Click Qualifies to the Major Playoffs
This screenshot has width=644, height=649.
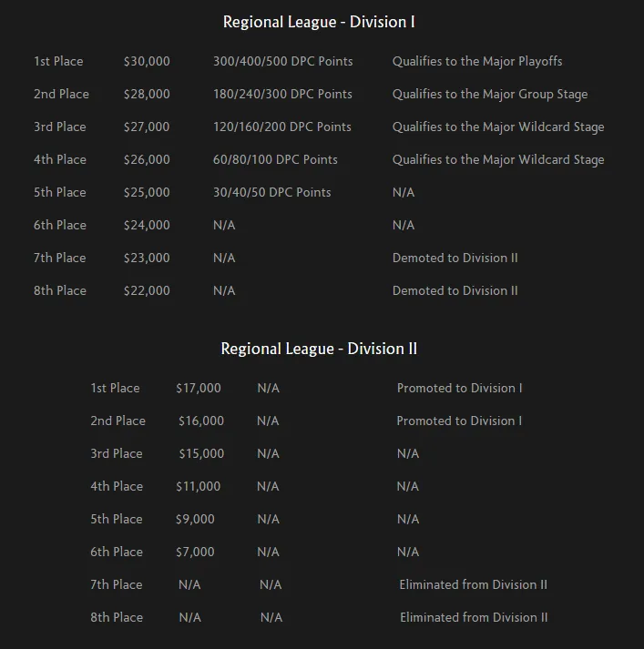[477, 61]
